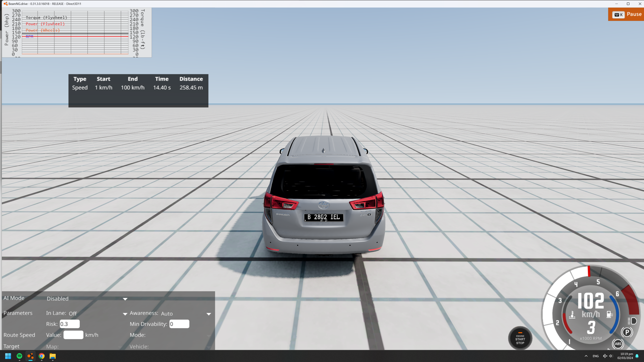
Task: Open the Windows notifications bell
Action: click(x=637, y=356)
